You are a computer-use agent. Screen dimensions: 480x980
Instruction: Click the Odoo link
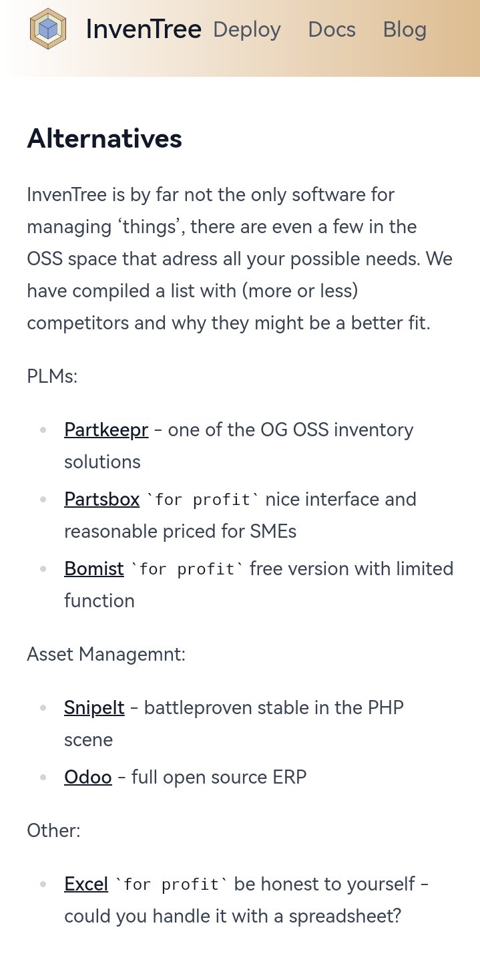point(88,777)
